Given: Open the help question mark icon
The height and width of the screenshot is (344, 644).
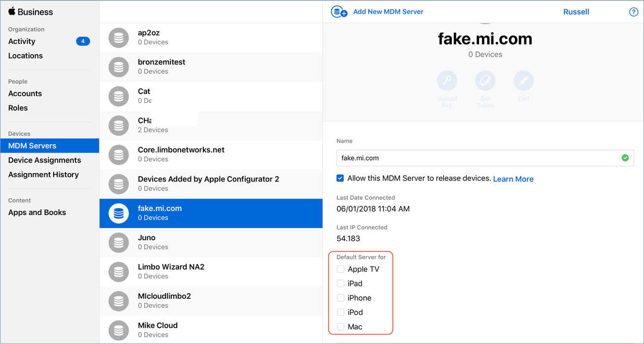Looking at the screenshot, I should (x=634, y=12).
